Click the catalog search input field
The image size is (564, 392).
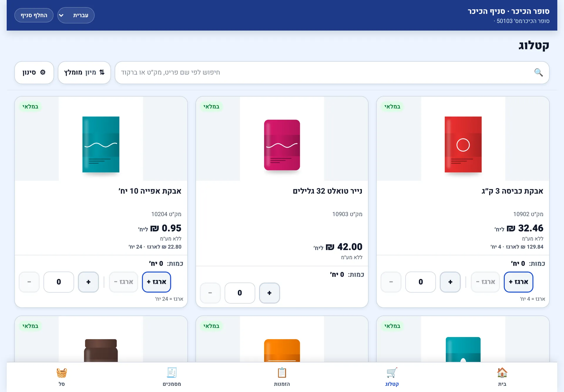coord(332,73)
